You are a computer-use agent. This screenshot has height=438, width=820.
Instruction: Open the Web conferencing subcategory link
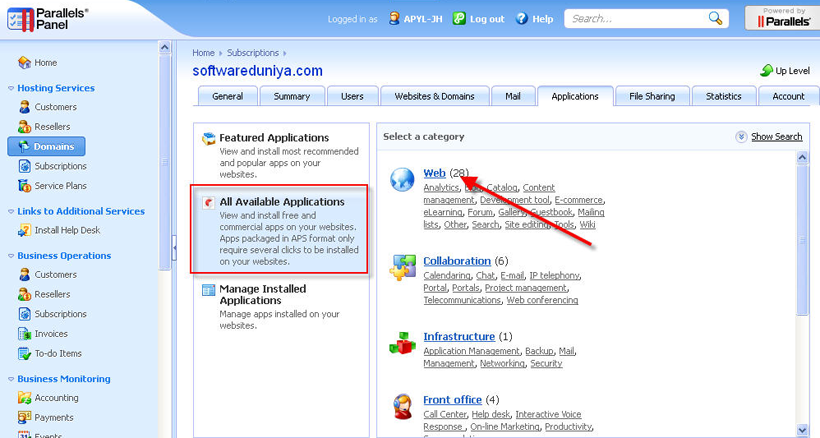542,300
